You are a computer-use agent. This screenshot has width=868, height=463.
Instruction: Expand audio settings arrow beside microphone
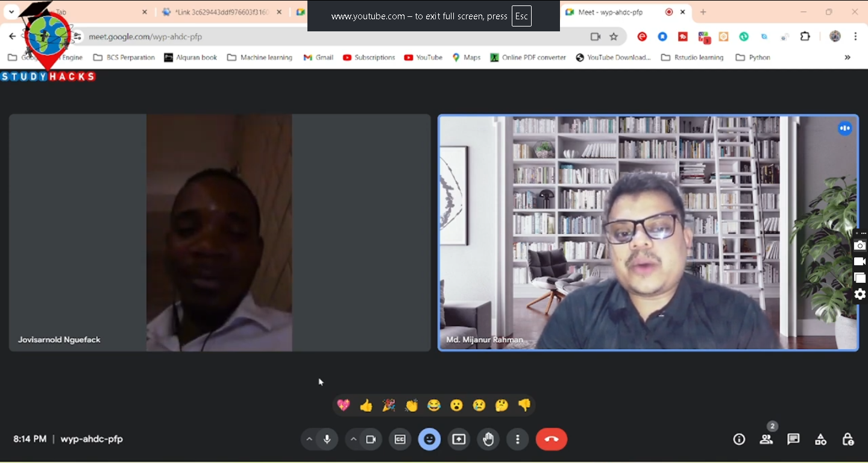point(309,439)
